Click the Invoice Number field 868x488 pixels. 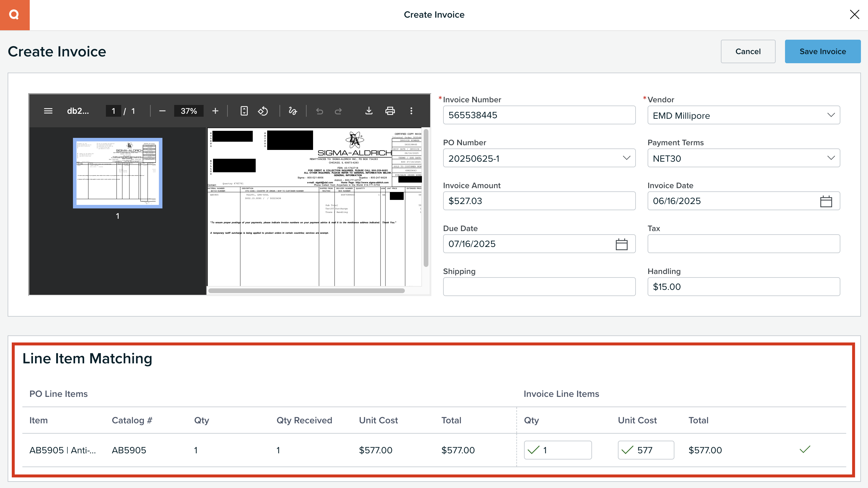pos(539,115)
